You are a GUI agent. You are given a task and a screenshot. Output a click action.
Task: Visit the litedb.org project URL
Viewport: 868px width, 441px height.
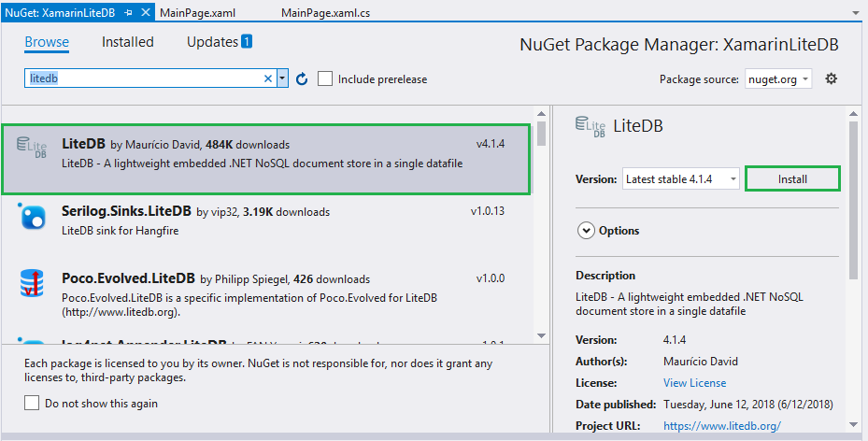722,425
